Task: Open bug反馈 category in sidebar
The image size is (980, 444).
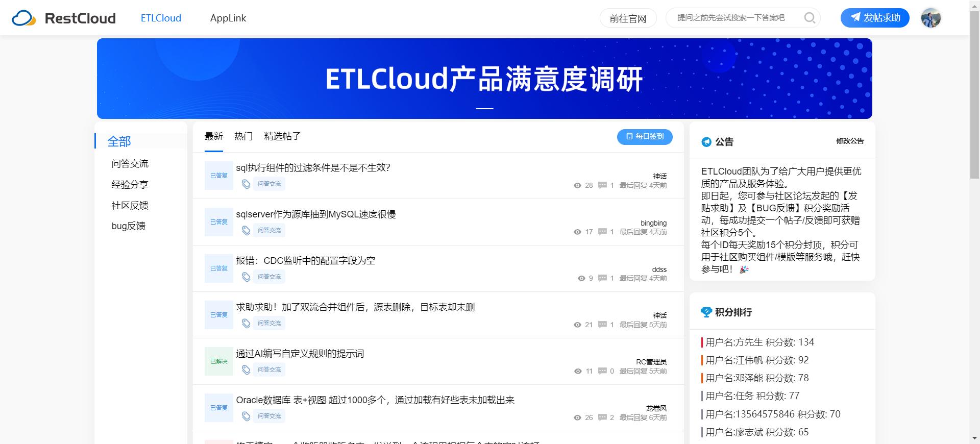Action: (x=129, y=226)
